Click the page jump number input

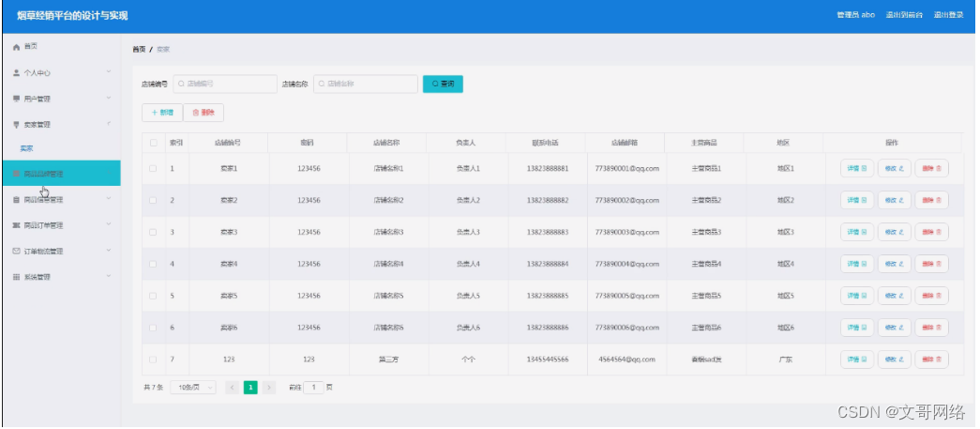click(x=314, y=388)
